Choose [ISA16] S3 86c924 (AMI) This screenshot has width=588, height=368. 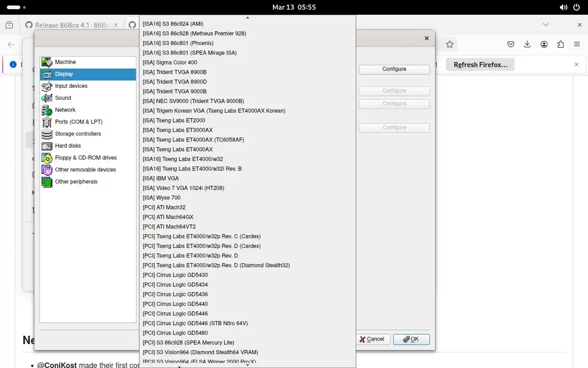click(x=248, y=24)
